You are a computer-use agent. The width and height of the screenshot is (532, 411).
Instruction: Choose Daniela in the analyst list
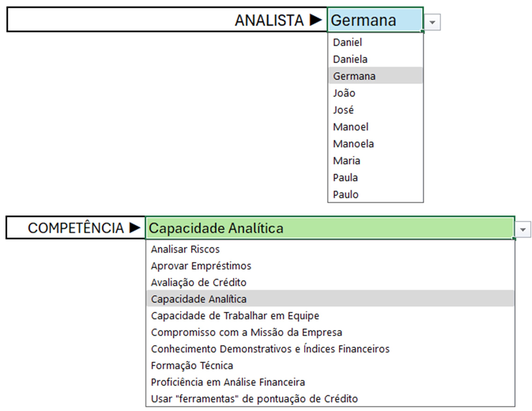click(x=350, y=59)
